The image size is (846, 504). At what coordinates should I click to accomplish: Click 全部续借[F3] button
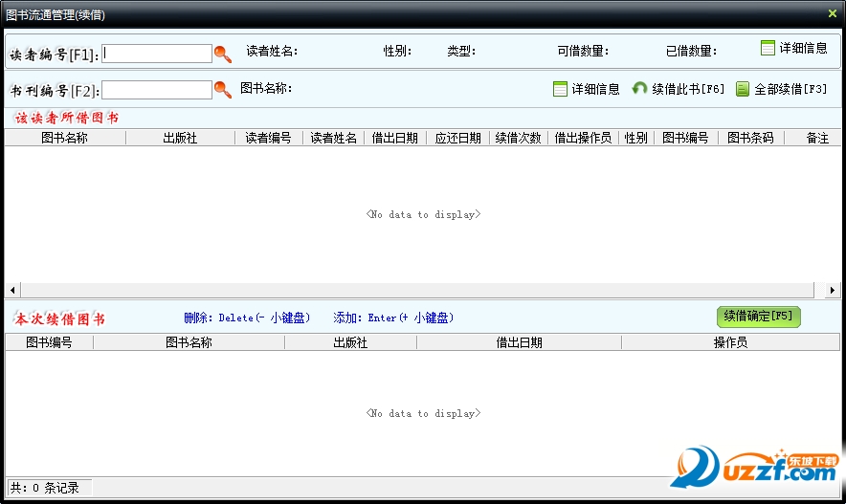(x=781, y=89)
